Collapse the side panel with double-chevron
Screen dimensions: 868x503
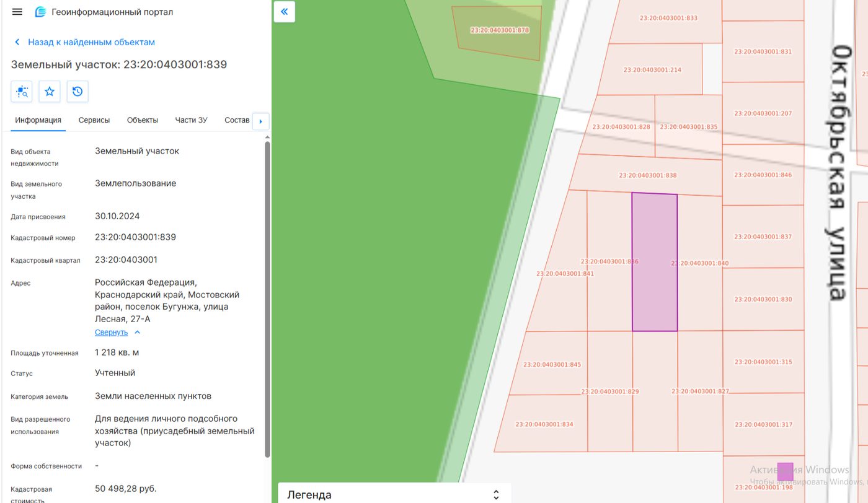(285, 11)
